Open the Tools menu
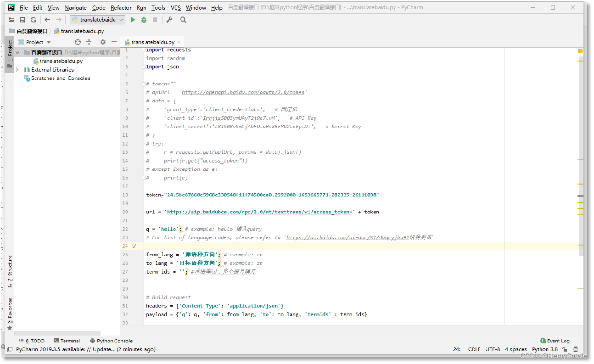Screen dimensions: 594x364 click(x=158, y=8)
